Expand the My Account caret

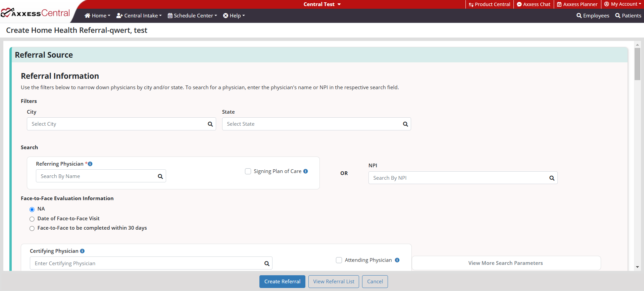tap(640, 4)
